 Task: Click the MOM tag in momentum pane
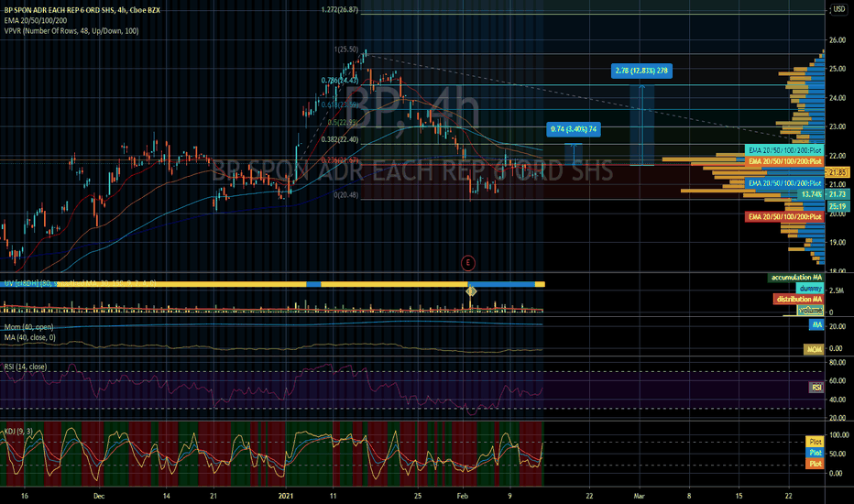coord(814,349)
